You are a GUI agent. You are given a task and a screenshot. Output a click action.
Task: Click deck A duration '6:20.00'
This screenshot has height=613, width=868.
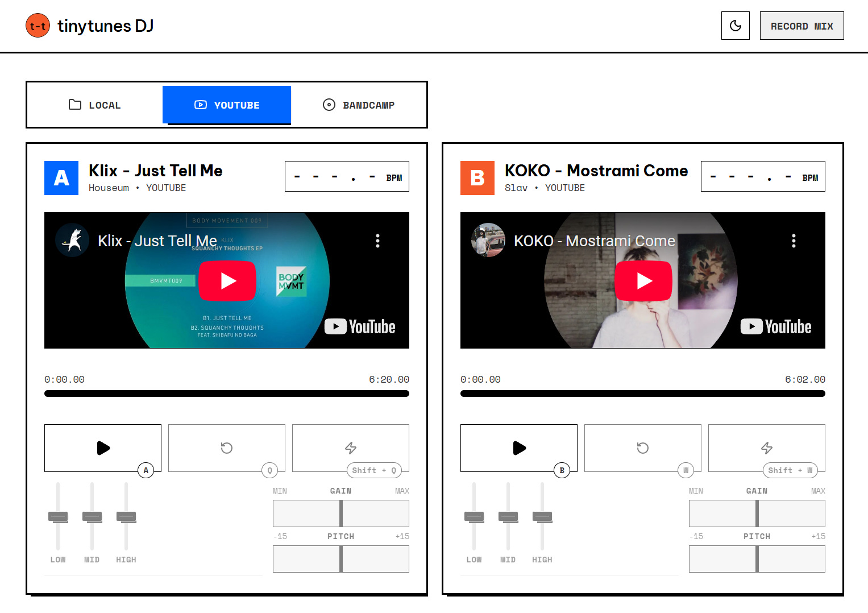pyautogui.click(x=389, y=379)
